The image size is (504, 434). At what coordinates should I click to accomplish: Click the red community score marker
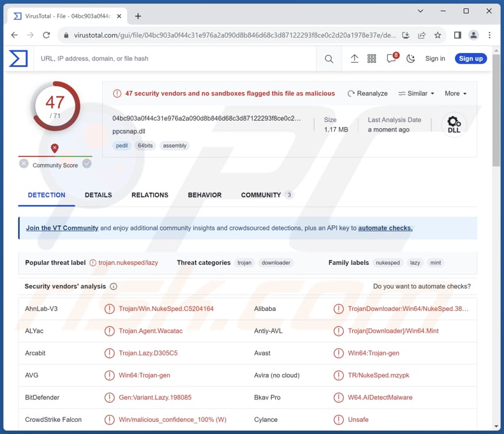55,148
